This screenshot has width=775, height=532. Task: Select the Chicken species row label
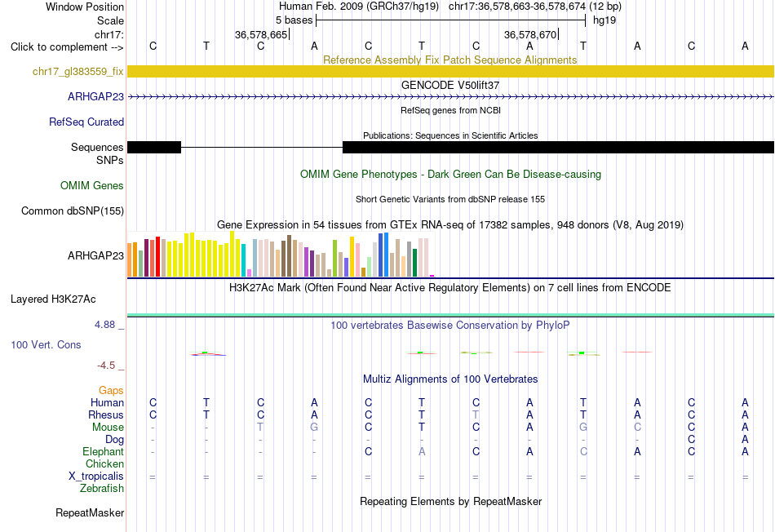(x=104, y=463)
